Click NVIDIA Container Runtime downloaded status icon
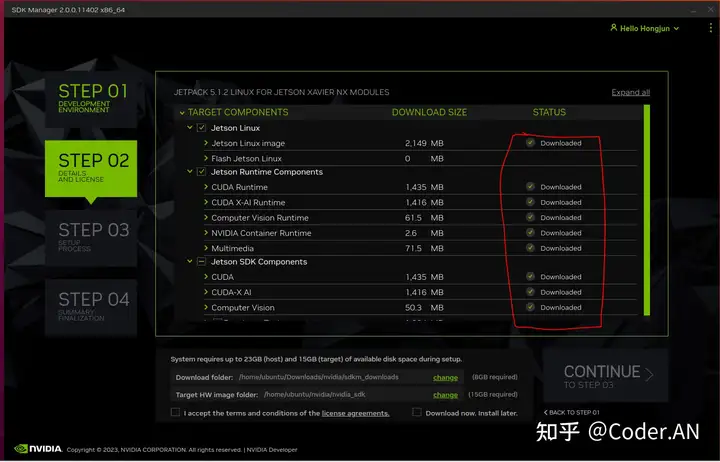 [x=530, y=233]
